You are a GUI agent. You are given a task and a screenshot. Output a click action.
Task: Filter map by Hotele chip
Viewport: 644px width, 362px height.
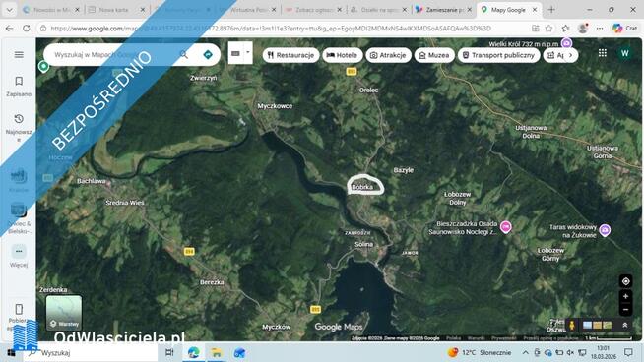(x=342, y=55)
